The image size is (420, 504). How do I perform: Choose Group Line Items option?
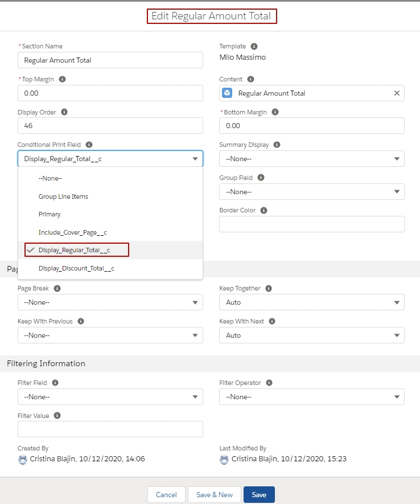(110, 196)
